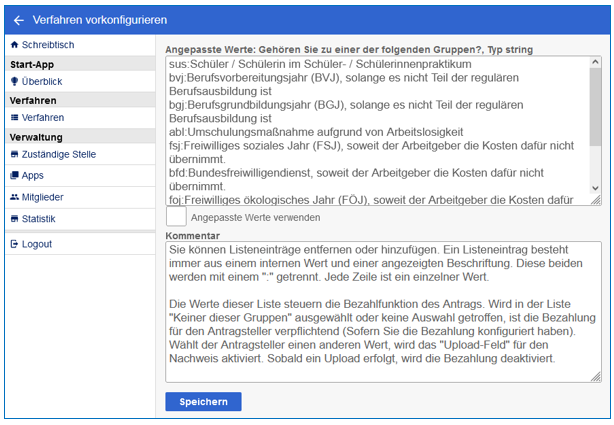This screenshot has width=614, height=425.
Task: Click the Schreibtisch home icon
Action: tap(13, 46)
